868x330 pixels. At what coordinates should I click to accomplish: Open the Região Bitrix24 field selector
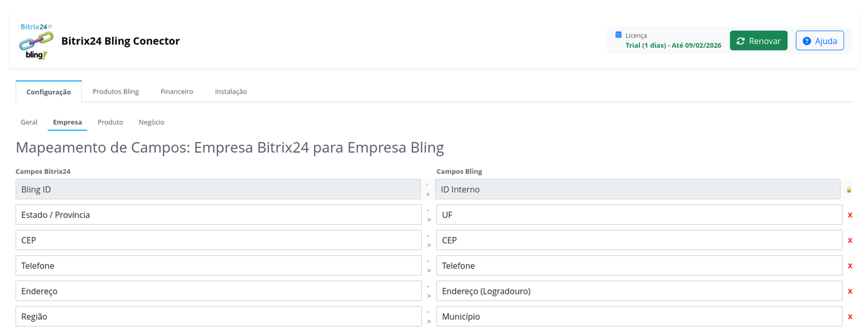point(218,316)
